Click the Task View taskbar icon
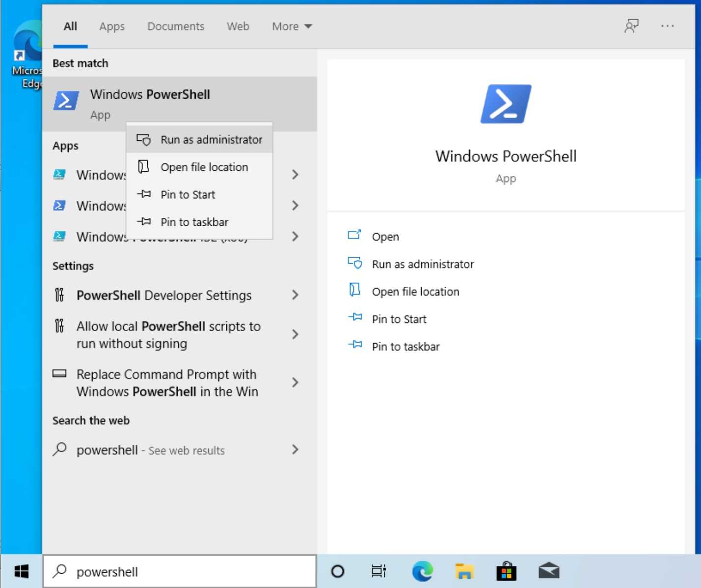The height and width of the screenshot is (588, 701). [378, 571]
